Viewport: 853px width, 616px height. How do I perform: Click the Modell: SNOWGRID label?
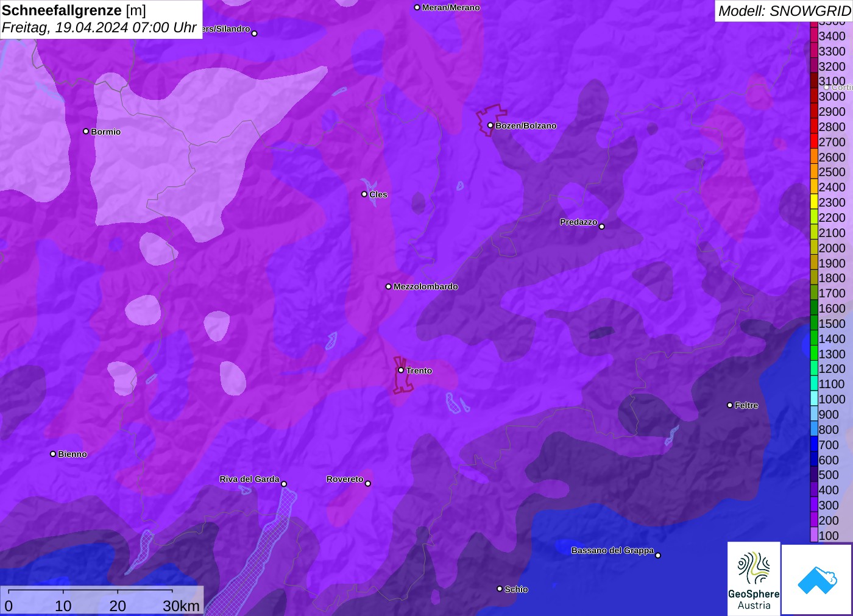point(784,11)
